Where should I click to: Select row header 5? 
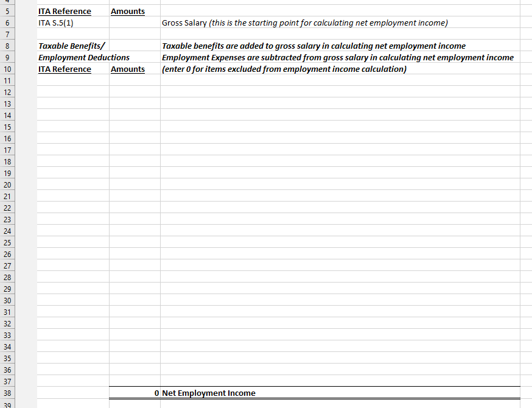7,11
